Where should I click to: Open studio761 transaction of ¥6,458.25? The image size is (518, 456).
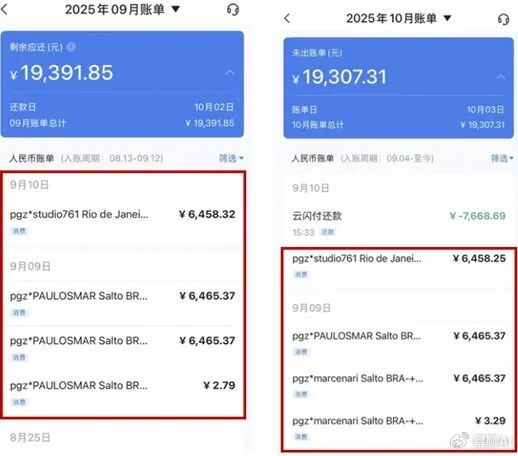point(398,266)
